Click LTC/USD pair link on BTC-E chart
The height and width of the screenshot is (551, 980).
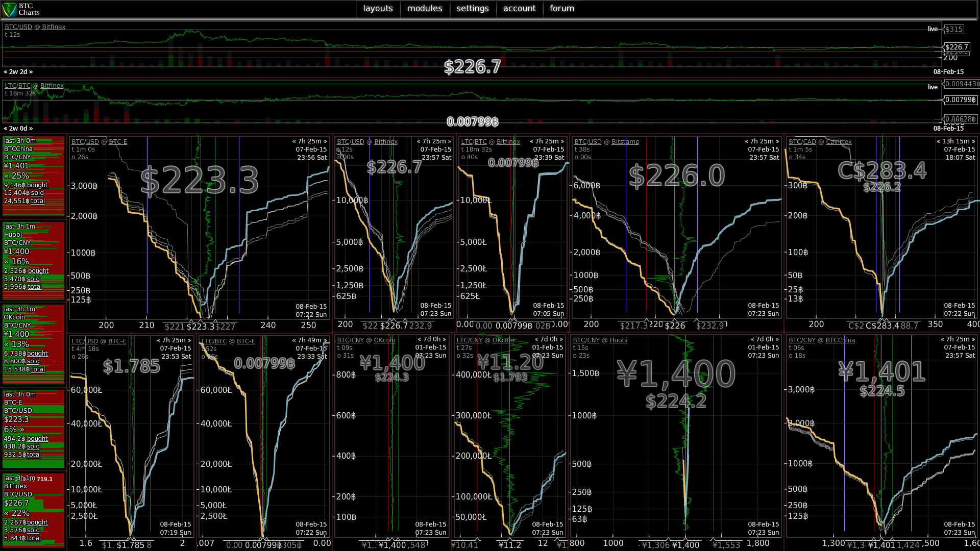pyautogui.click(x=85, y=341)
